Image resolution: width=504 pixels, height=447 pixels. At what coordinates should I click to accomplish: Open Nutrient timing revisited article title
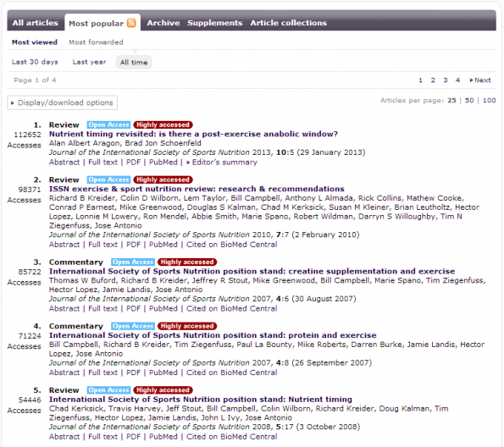(193, 134)
